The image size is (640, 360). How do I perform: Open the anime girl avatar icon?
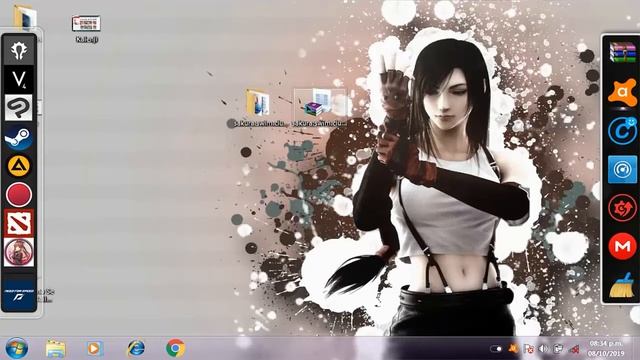tap(19, 252)
